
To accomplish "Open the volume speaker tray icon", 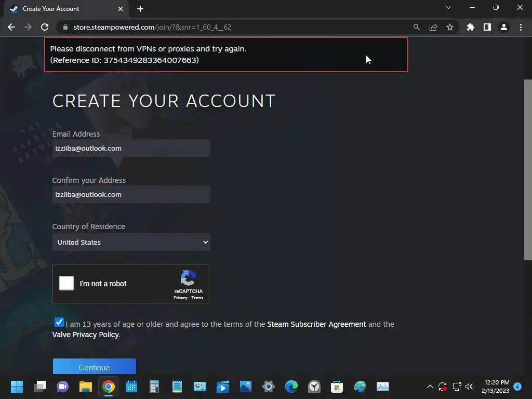I will tap(469, 387).
